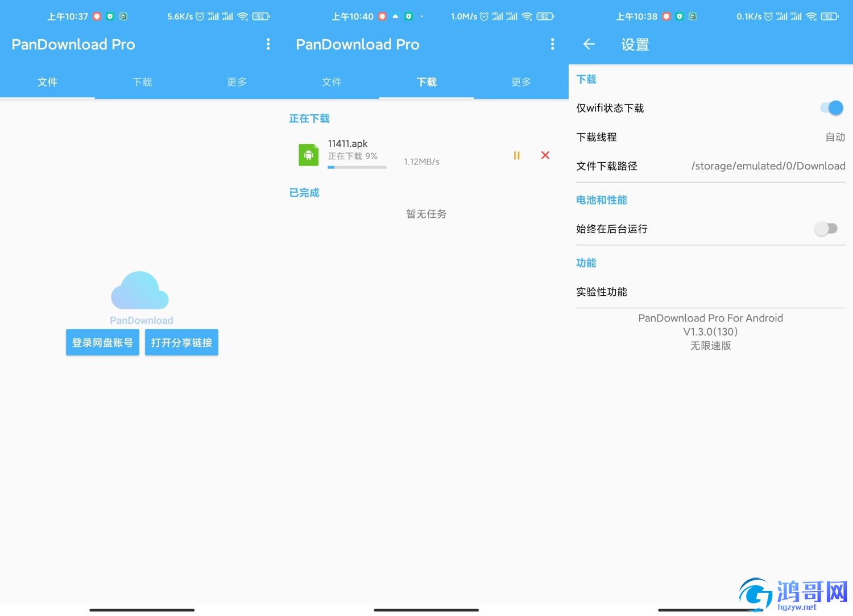
Task: Tap alarm icon in download screen status bar
Action: pos(484,16)
